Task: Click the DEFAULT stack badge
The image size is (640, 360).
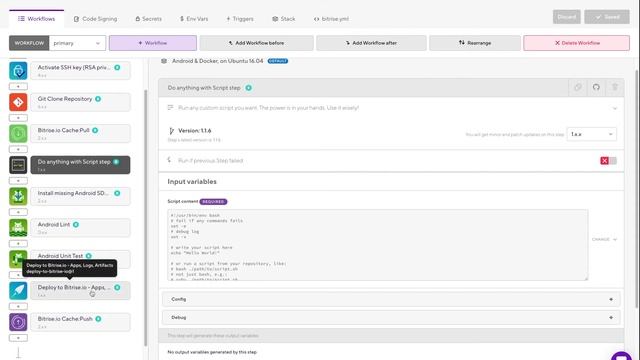Action: [278, 61]
